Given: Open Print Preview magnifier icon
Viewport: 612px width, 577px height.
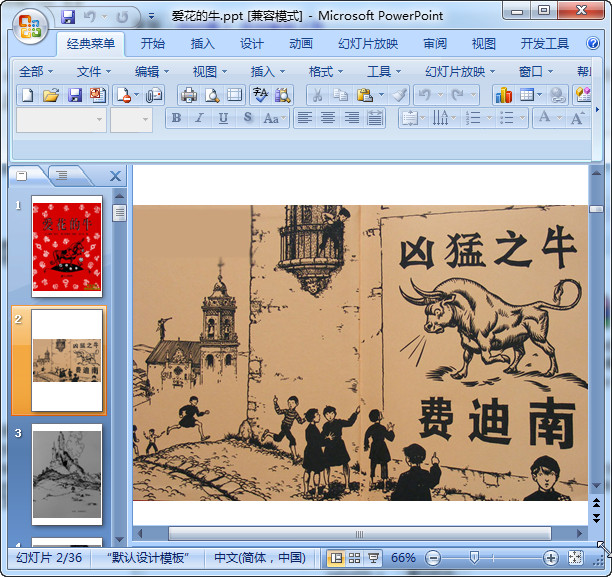Looking at the screenshot, I should (212, 95).
